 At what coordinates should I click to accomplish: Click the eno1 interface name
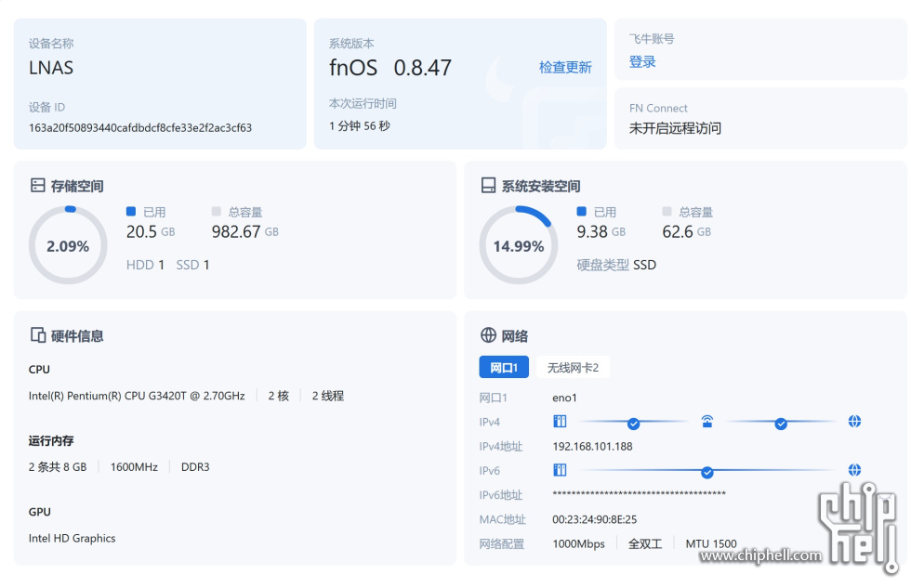pos(565,398)
